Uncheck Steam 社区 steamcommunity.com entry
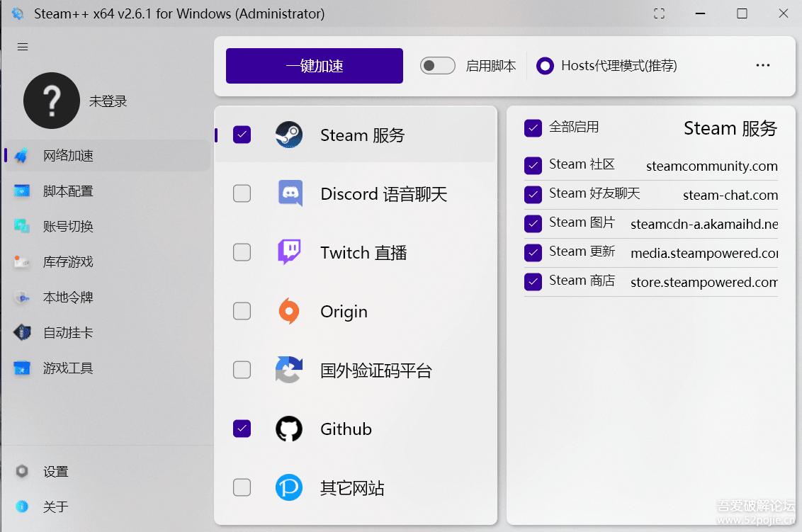This screenshot has width=802, height=532. 533,165
